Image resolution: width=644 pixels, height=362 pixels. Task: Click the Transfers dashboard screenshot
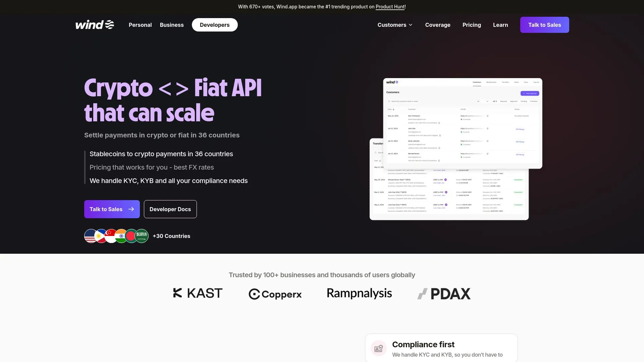(x=449, y=194)
